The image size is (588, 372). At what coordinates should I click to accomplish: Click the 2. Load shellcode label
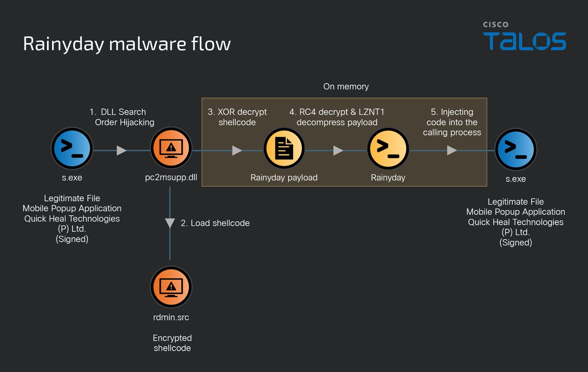[215, 223]
